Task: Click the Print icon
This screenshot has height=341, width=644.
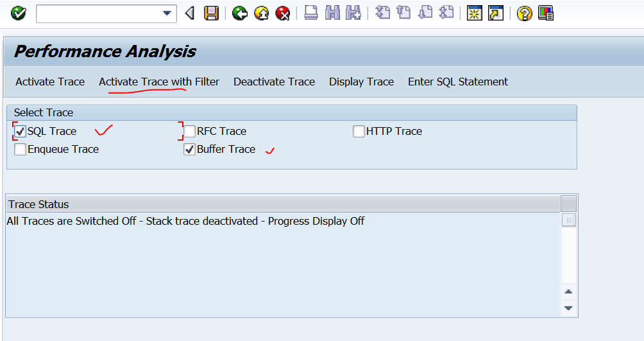Action: tap(311, 13)
